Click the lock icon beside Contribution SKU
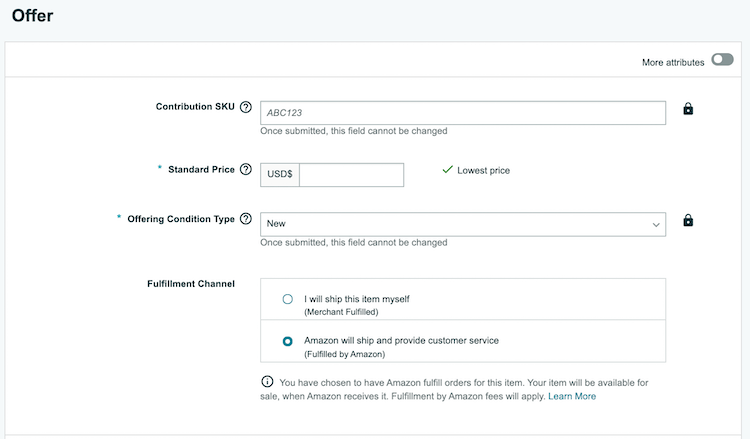The width and height of the screenshot is (750, 439). point(688,109)
